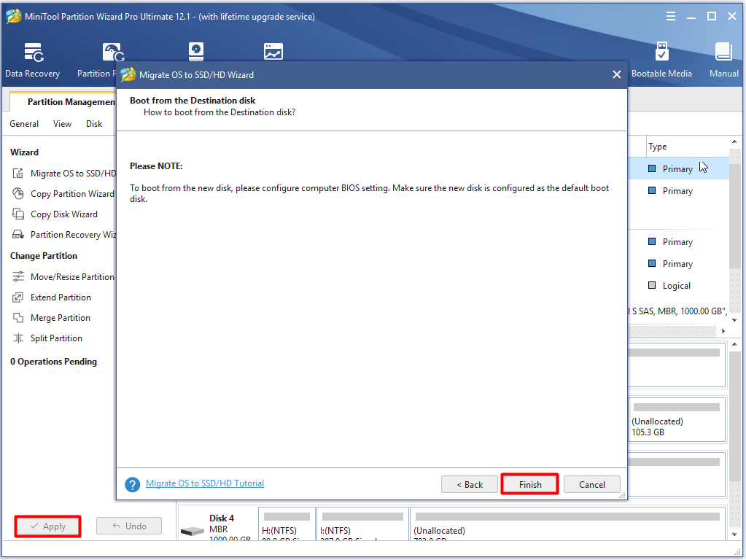Select the I:(NTFS) partition on Disk 4
This screenshot has width=746, height=560.
coord(362,524)
